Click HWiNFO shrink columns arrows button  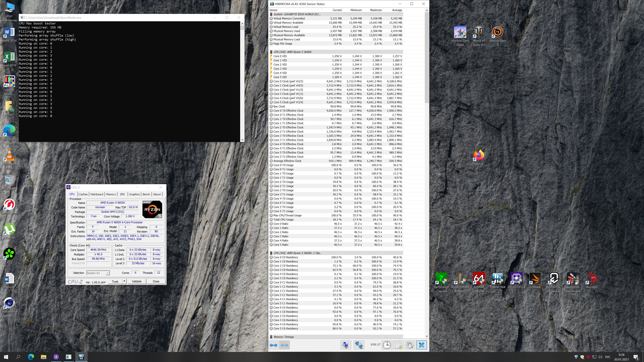coord(284,345)
